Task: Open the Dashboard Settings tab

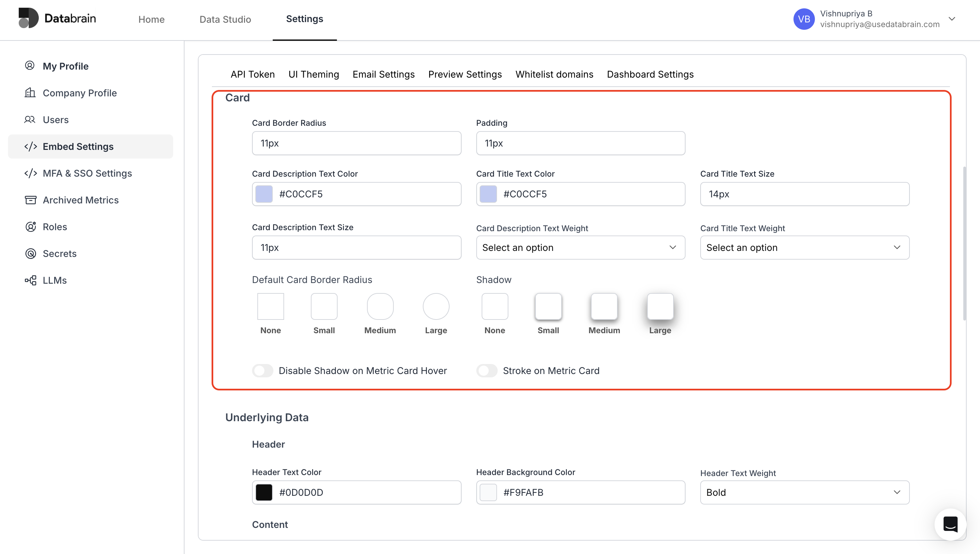Action: click(x=650, y=74)
